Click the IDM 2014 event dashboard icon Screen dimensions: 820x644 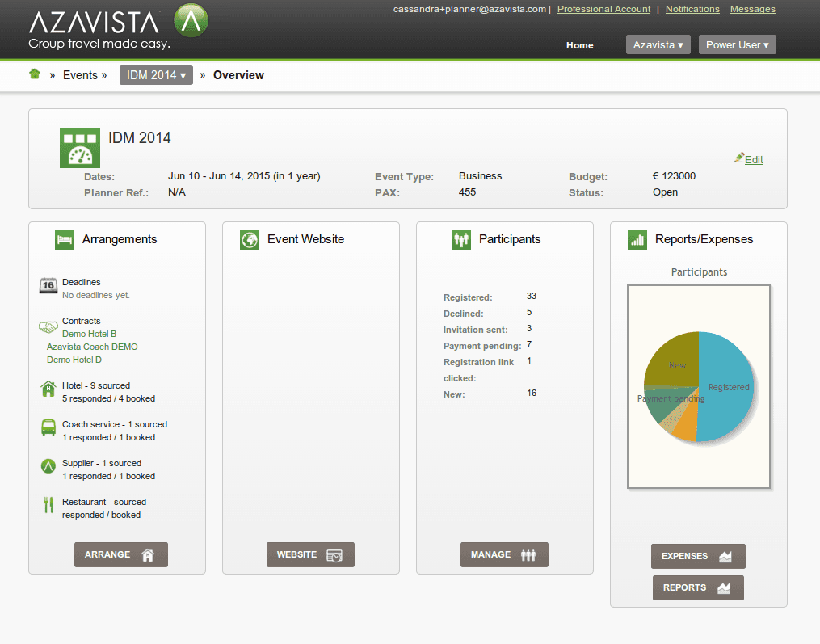pos(80,148)
